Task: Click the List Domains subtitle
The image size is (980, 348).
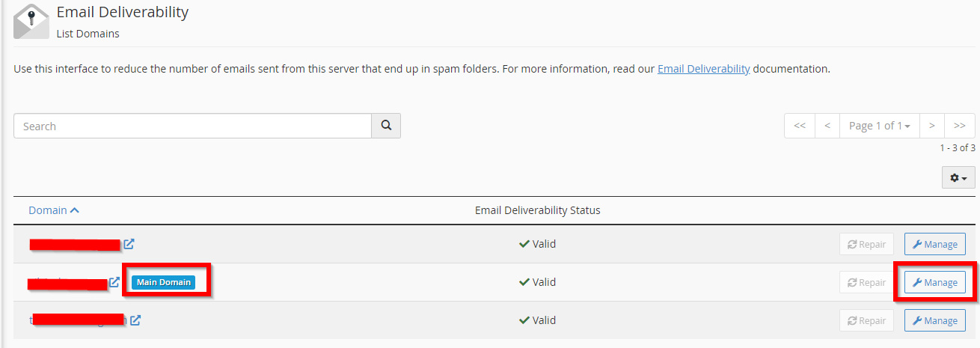Action: (88, 34)
